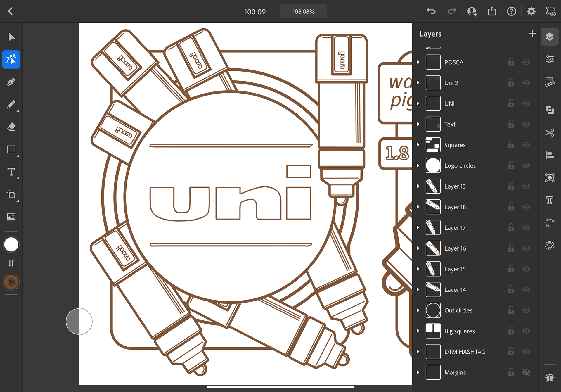This screenshot has height=392, width=561.
Task: Select Layer 16 in the layers list
Action: point(475,248)
